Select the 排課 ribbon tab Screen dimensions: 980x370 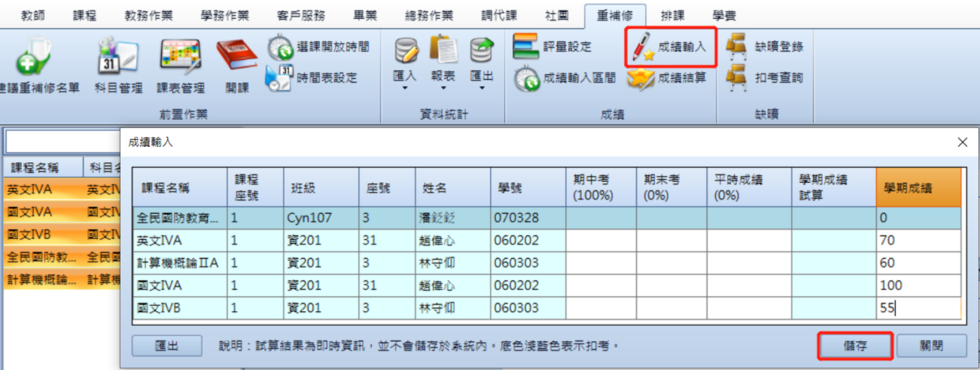[x=673, y=16]
